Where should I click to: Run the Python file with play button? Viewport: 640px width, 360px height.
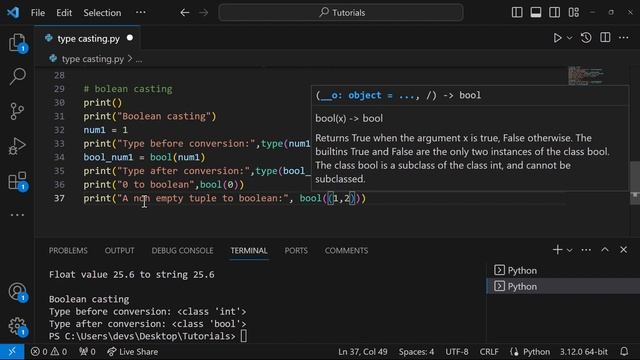[557, 38]
